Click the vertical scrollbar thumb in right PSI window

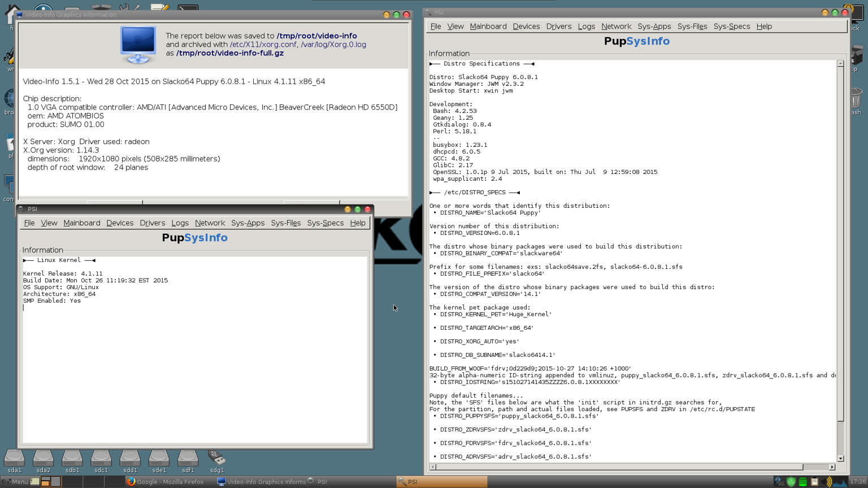pos(840,245)
